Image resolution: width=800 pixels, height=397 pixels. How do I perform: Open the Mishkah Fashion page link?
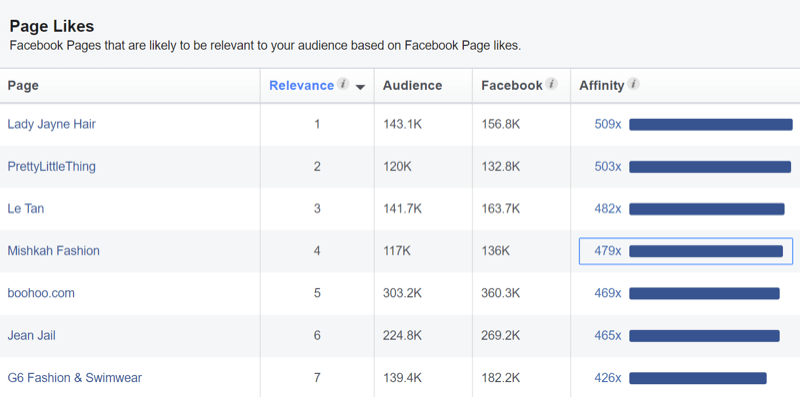click(x=54, y=251)
